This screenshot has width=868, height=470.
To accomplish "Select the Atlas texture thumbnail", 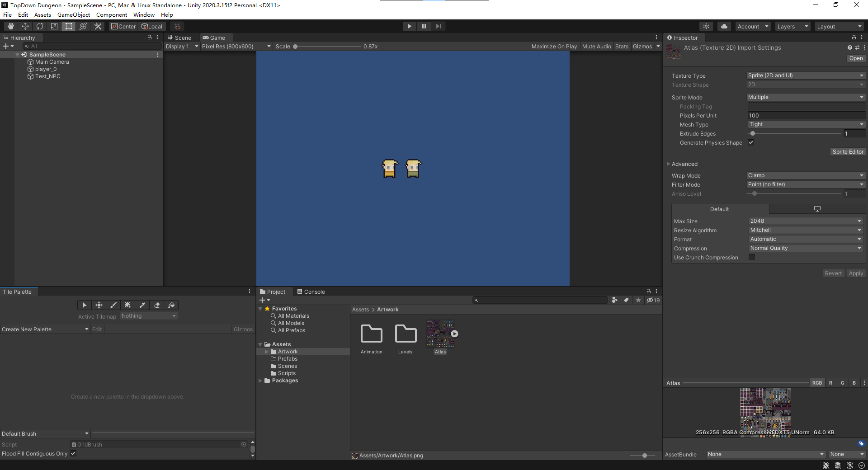I will [x=440, y=334].
